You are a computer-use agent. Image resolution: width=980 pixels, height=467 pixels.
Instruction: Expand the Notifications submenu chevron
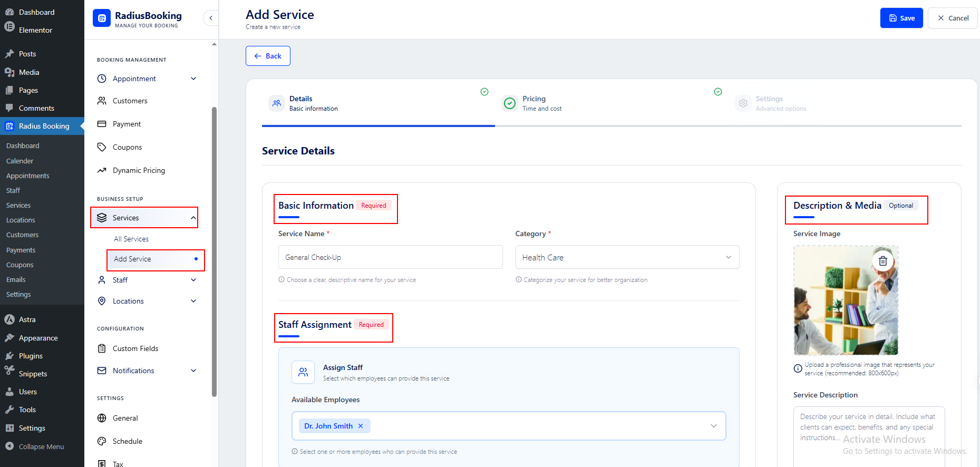coord(193,371)
